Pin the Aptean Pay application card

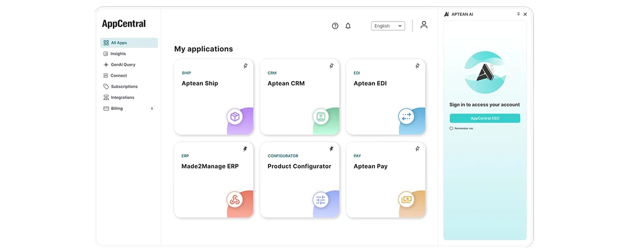click(417, 149)
